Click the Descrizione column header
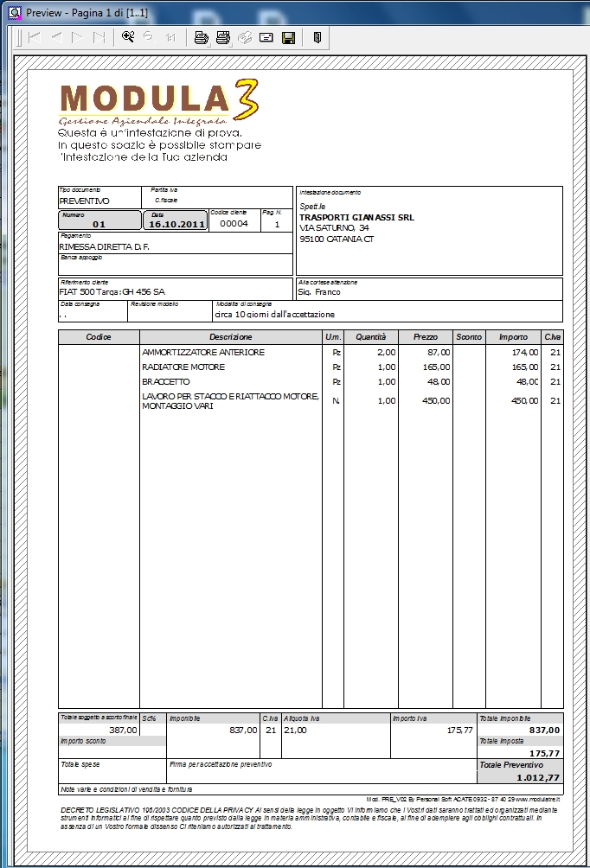Screen dimensions: 590x868 230,336
